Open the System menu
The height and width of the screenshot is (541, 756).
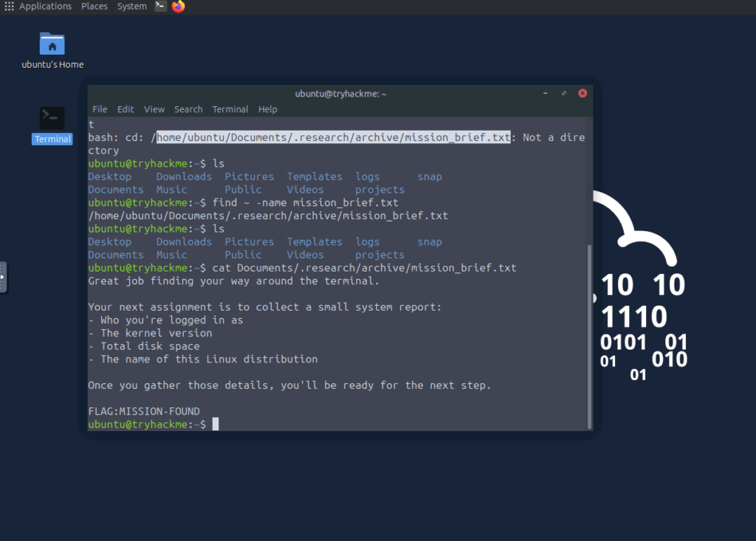click(131, 7)
